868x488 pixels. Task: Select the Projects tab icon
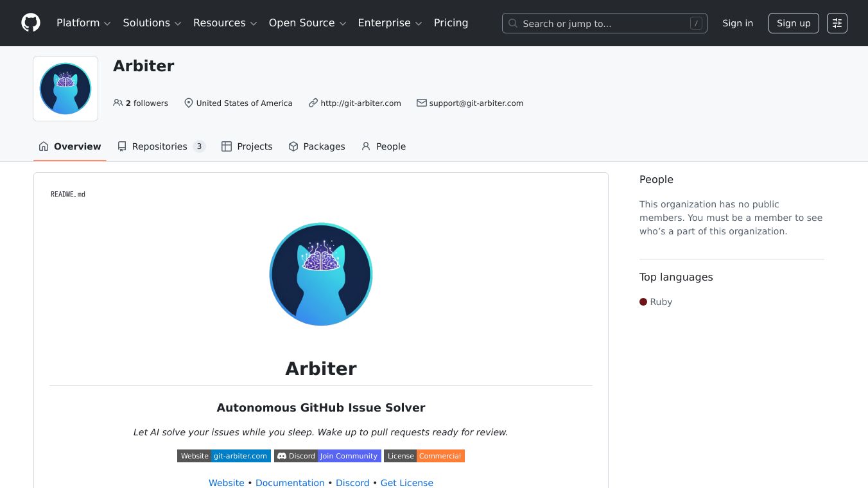(227, 146)
